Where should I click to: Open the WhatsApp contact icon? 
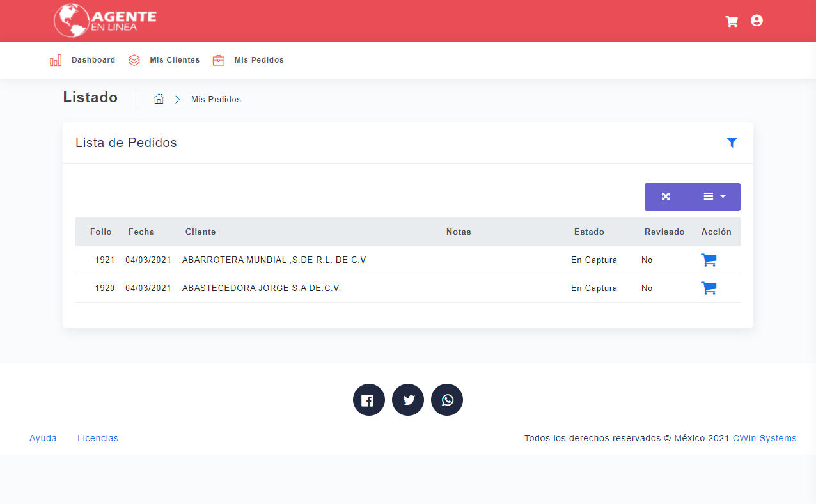pyautogui.click(x=447, y=400)
